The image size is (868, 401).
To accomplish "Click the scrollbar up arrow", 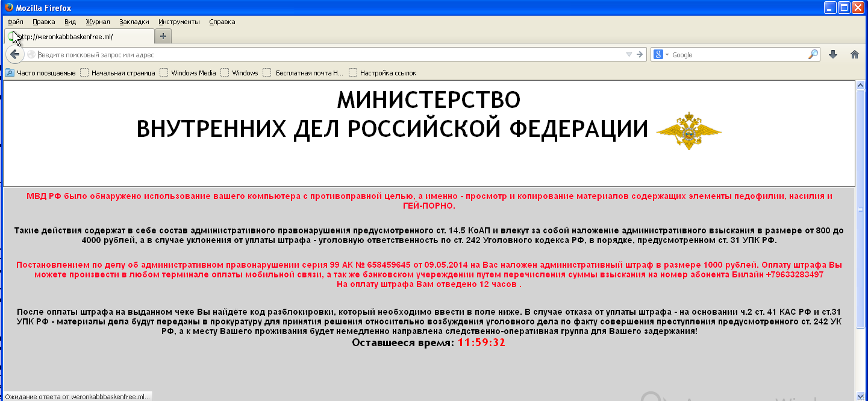I will 861,85.
